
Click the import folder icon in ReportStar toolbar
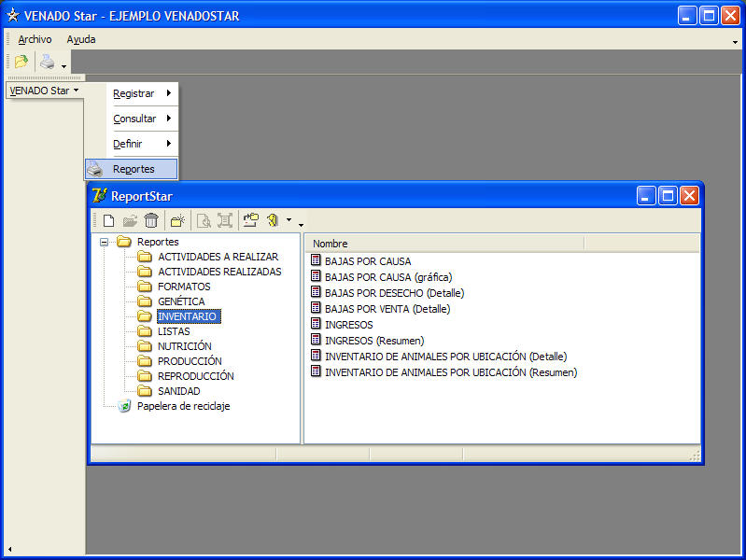(251, 220)
